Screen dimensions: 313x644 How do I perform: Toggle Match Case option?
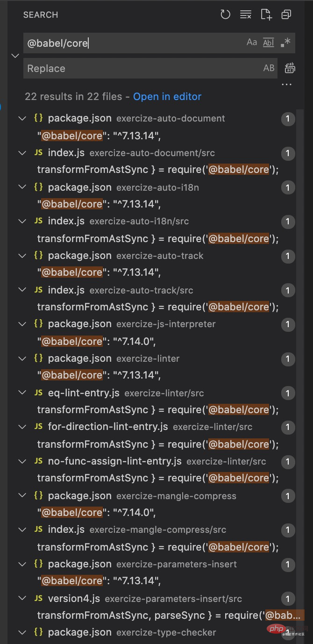pyautogui.click(x=252, y=43)
